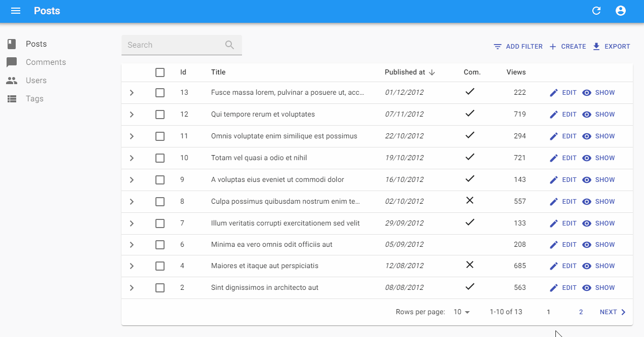Screen dimensions: 644x337
Task: Click the CREATE button
Action: 568,46
